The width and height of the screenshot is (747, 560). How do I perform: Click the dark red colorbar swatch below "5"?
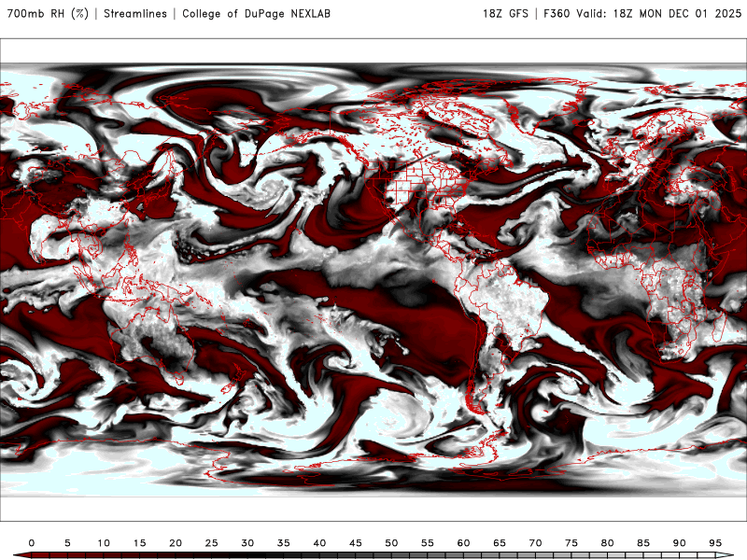pos(67,555)
